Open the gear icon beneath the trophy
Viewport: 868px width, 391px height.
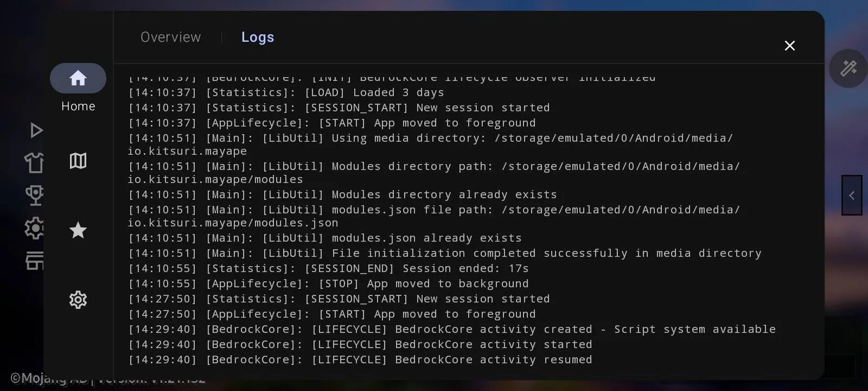34,228
